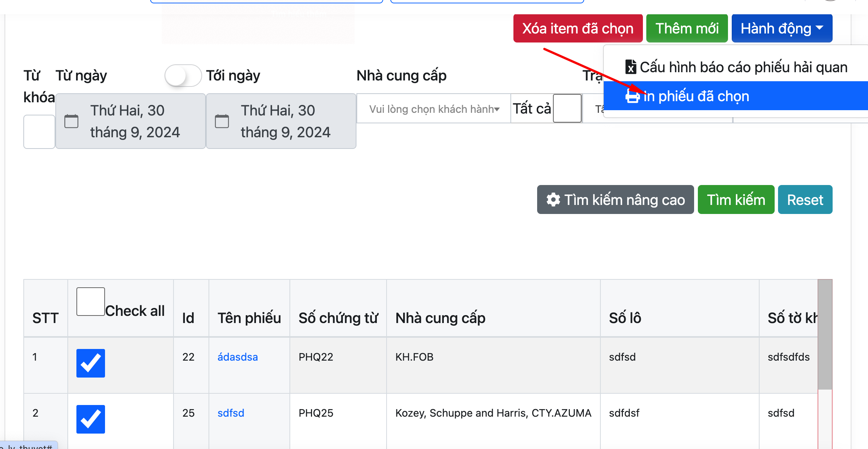This screenshot has height=449, width=868.
Task: Click the red Xóa item đã chọn button
Action: pyautogui.click(x=577, y=29)
